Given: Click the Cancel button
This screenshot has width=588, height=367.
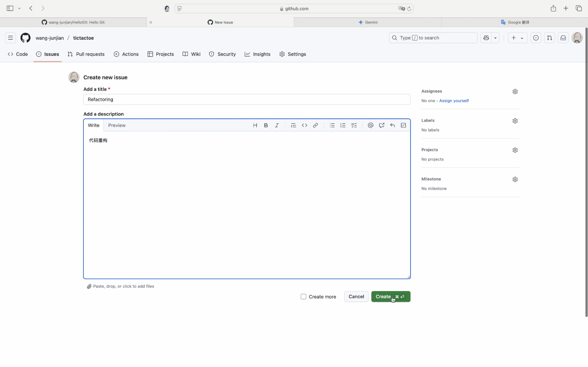Looking at the screenshot, I should click(356, 297).
